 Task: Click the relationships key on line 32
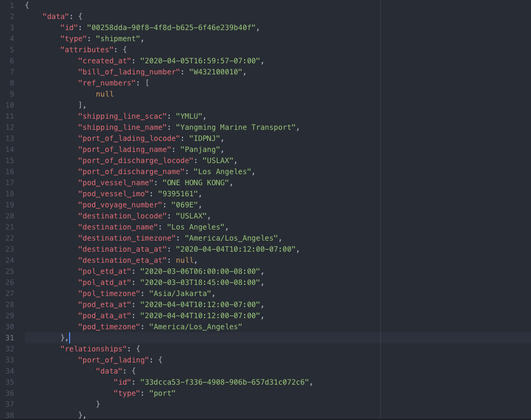tap(93, 349)
